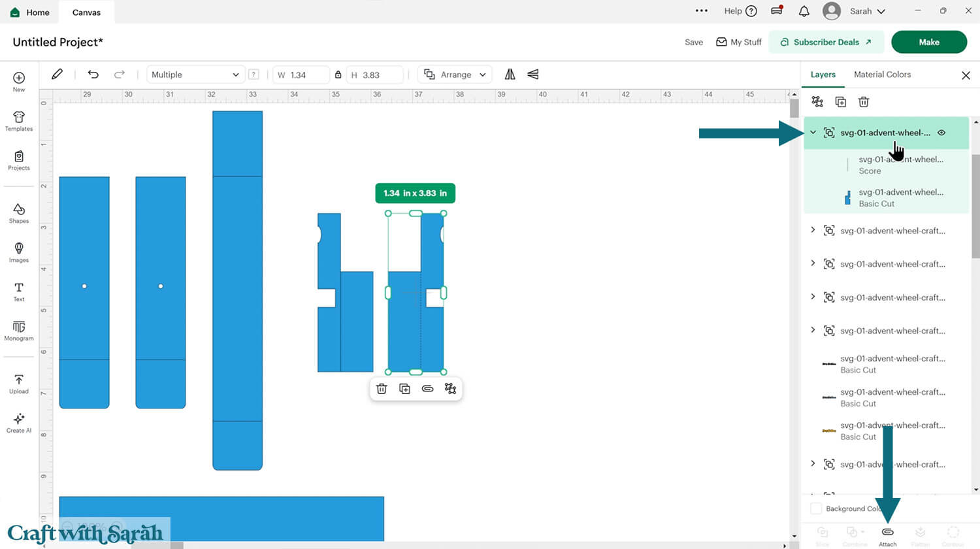Viewport: 980px width, 549px height.
Task: Open the Images library
Action: coord(19,252)
